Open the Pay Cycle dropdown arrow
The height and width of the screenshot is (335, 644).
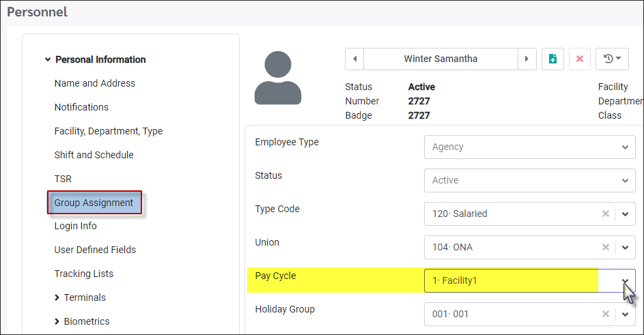(x=625, y=281)
